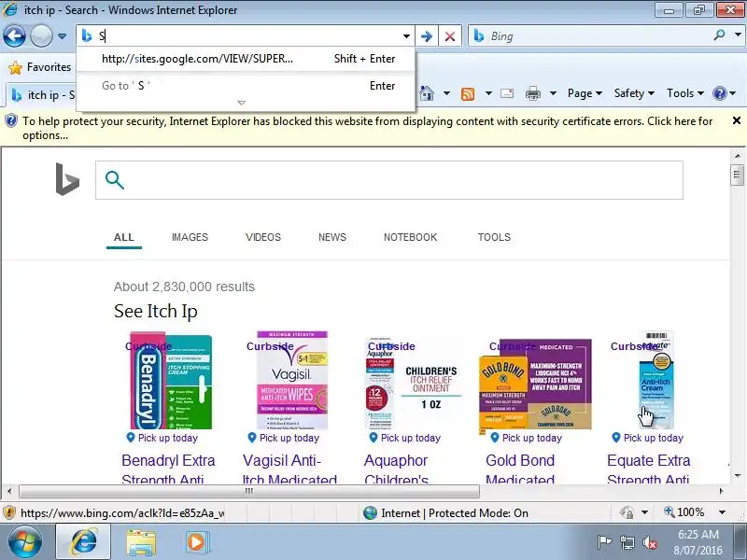The width and height of the screenshot is (747, 560).
Task: Click the vertical scrollbar up arrow
Action: coord(737,156)
